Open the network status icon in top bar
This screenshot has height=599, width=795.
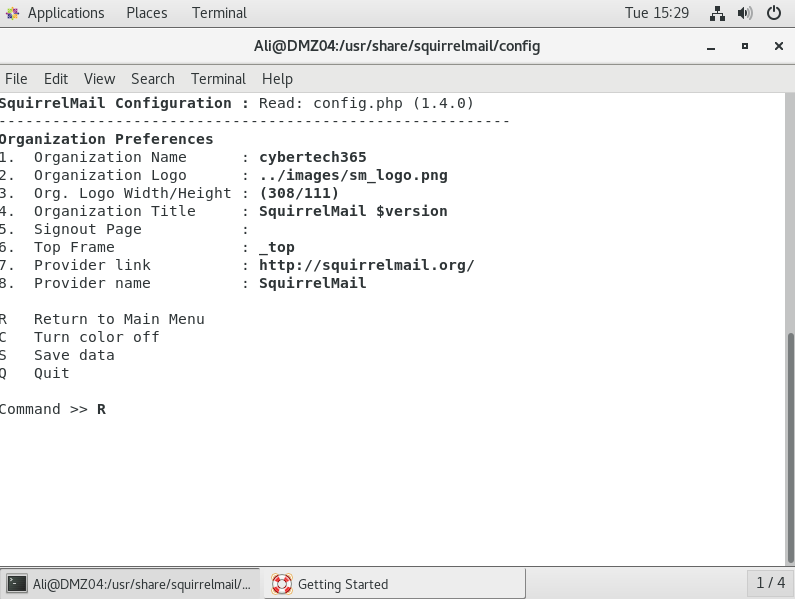pos(717,13)
